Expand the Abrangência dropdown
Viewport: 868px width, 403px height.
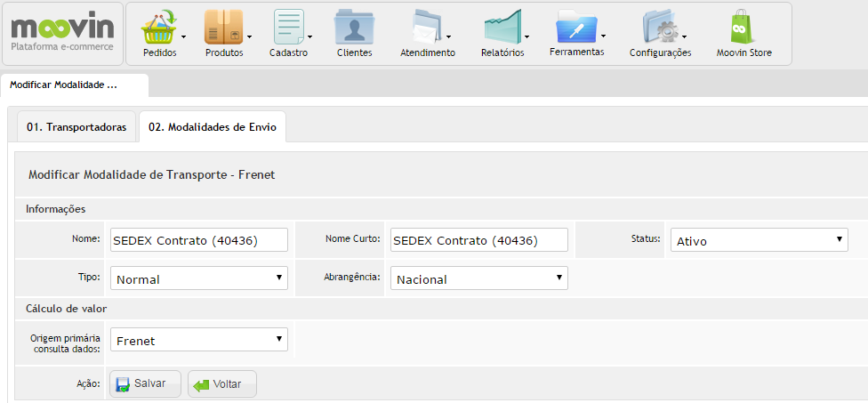point(478,278)
